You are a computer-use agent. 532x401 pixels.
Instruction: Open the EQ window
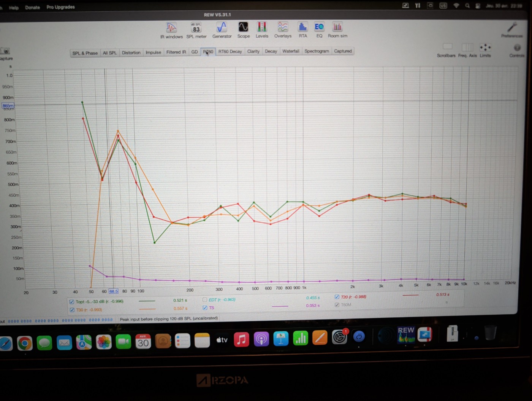[319, 30]
